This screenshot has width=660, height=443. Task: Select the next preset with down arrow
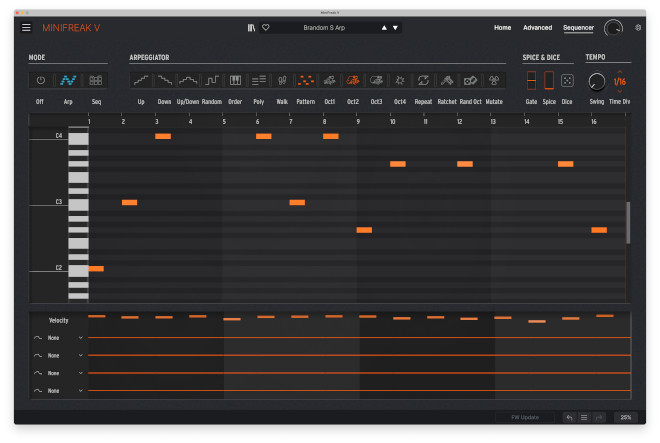396,28
